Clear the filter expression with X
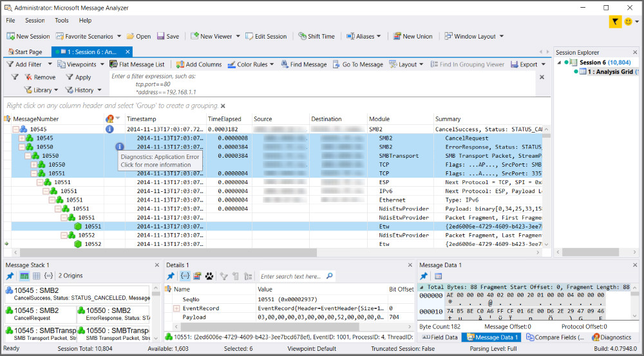 [542, 77]
